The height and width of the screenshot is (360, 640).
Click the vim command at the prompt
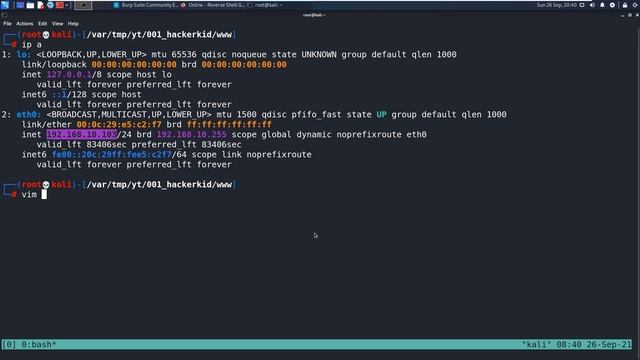click(x=29, y=194)
